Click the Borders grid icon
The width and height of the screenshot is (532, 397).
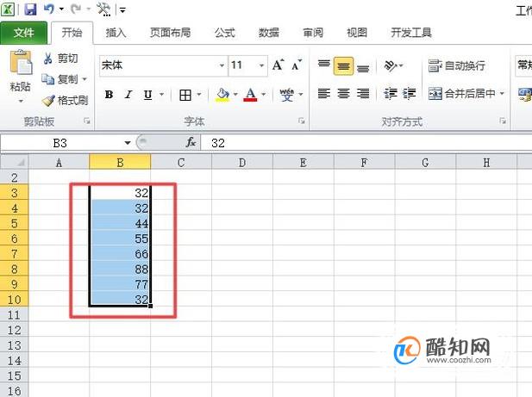tap(185, 95)
